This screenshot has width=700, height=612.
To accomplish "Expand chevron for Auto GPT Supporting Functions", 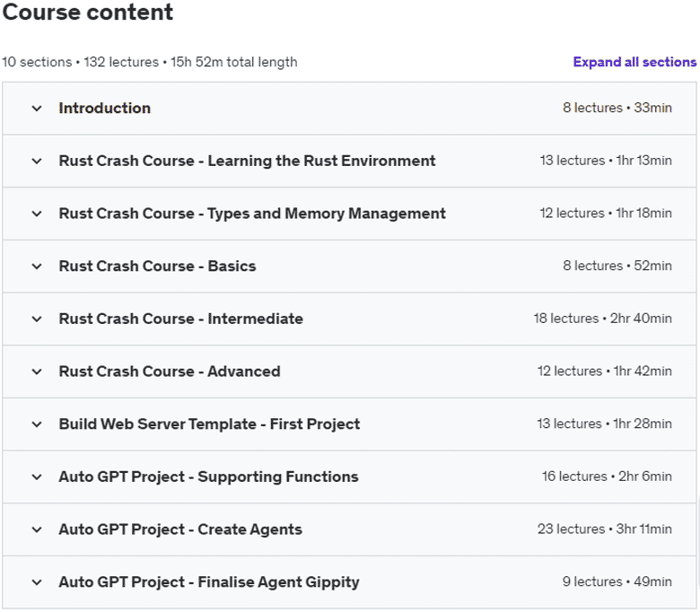I will tap(37, 477).
